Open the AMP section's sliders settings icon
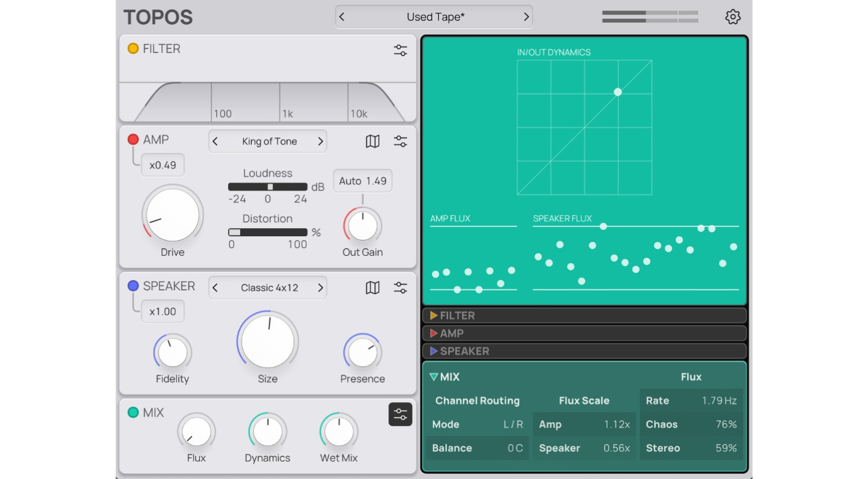 400,141
